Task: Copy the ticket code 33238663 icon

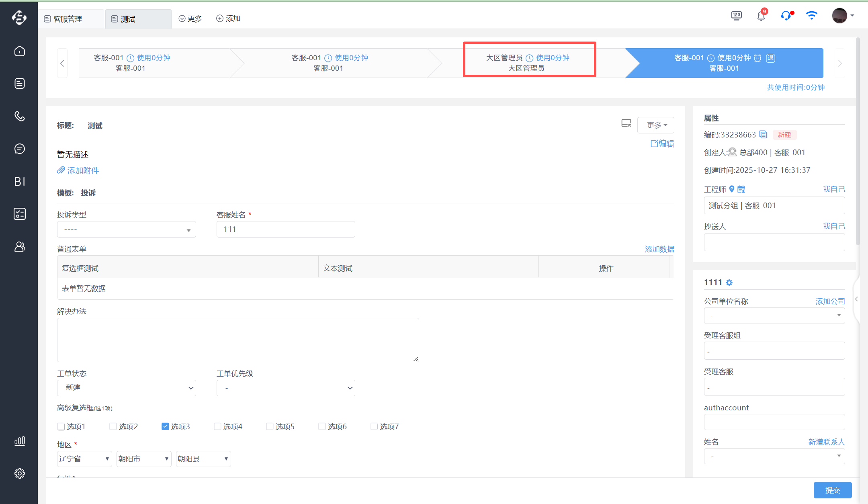Action: [763, 135]
